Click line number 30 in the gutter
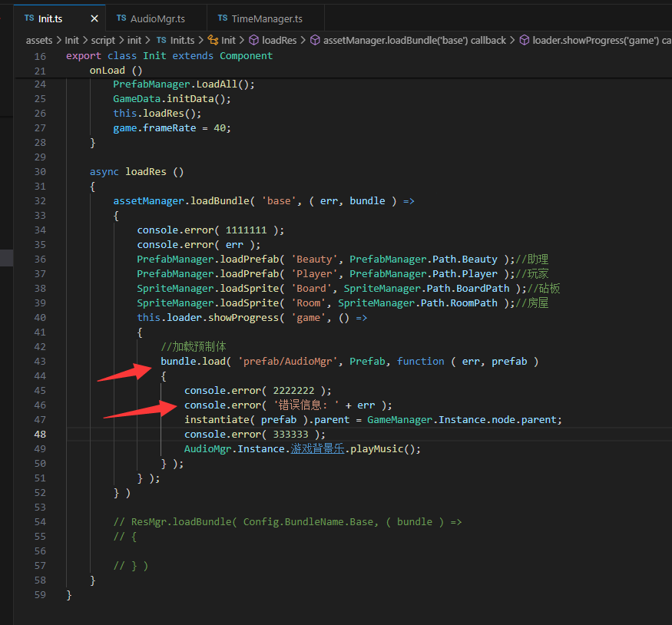Viewport: 672px width, 625px height. 40,172
